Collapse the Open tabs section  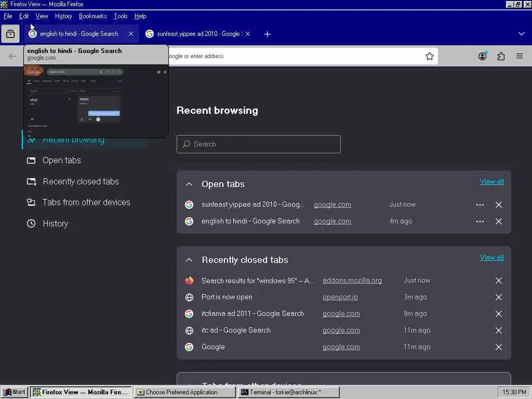189,184
